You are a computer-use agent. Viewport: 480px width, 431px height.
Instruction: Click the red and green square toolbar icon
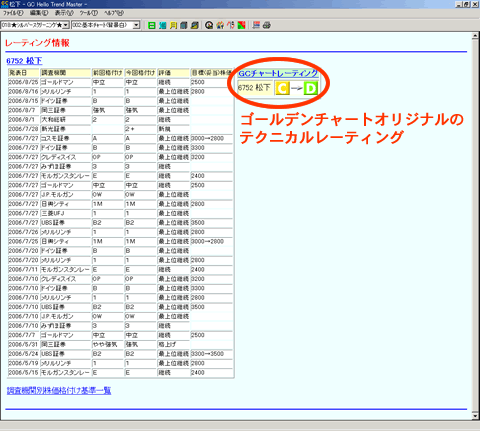[x=241, y=25]
